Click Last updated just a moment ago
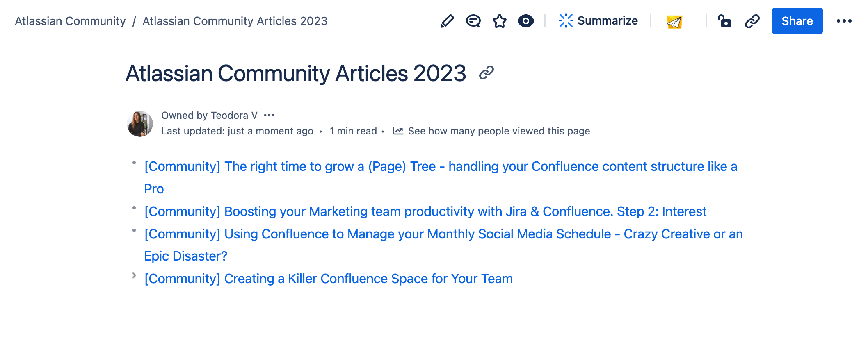The image size is (868, 345). 237,131
